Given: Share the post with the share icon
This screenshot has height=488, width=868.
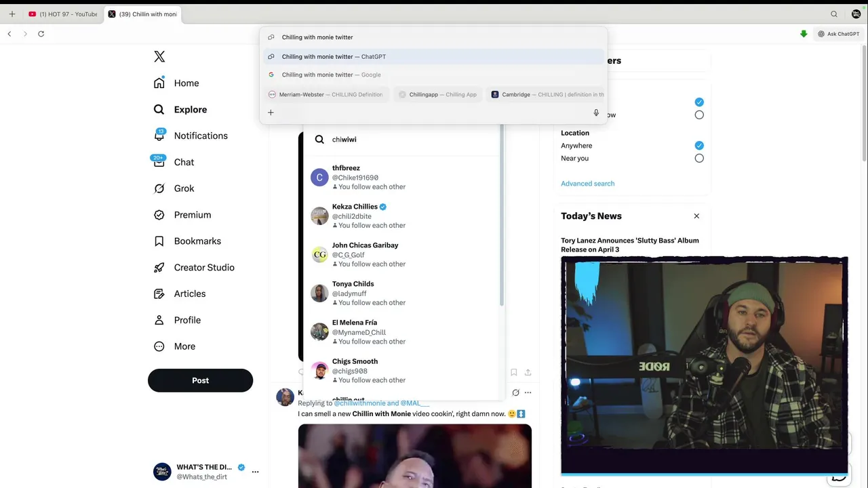Looking at the screenshot, I should (x=528, y=373).
